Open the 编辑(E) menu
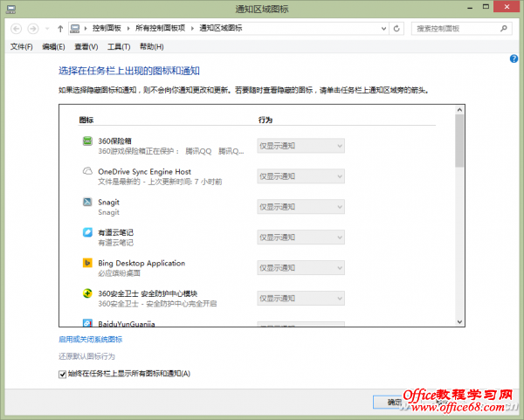Image resolution: width=524 pixels, height=420 pixels. point(53,47)
